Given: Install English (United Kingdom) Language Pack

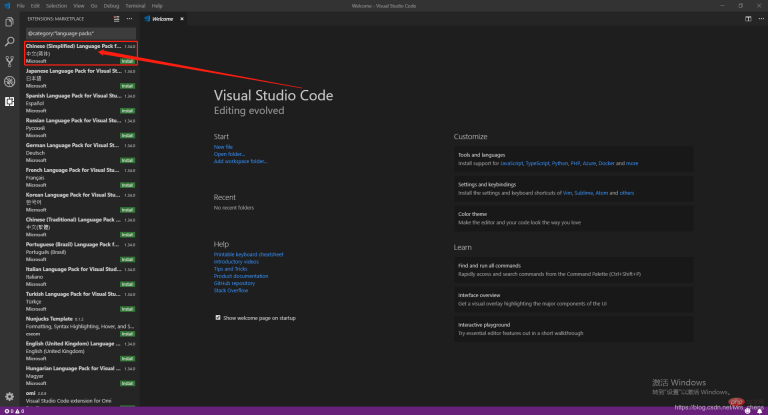Looking at the screenshot, I should 127,359.
